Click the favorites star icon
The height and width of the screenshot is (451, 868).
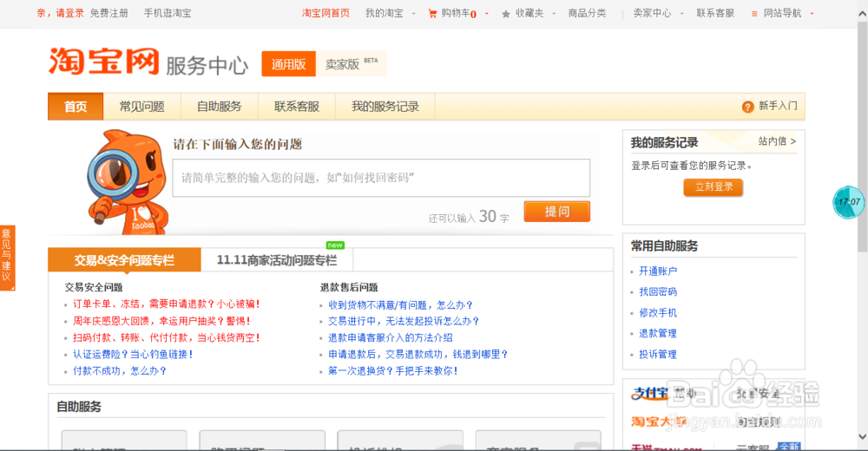pyautogui.click(x=505, y=14)
